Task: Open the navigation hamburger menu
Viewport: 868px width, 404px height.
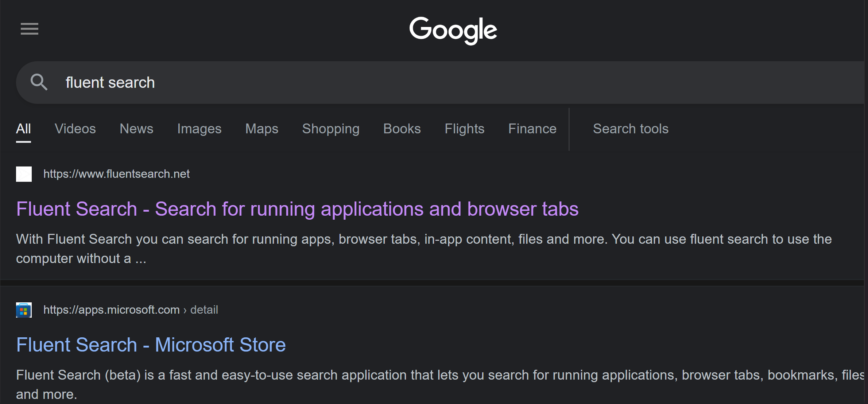Action: pyautogui.click(x=29, y=29)
